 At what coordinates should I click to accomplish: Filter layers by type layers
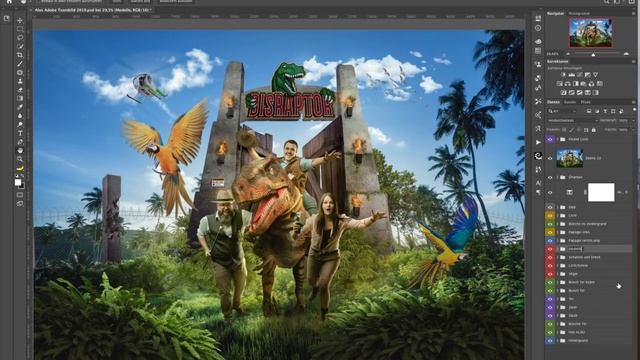pos(605,111)
